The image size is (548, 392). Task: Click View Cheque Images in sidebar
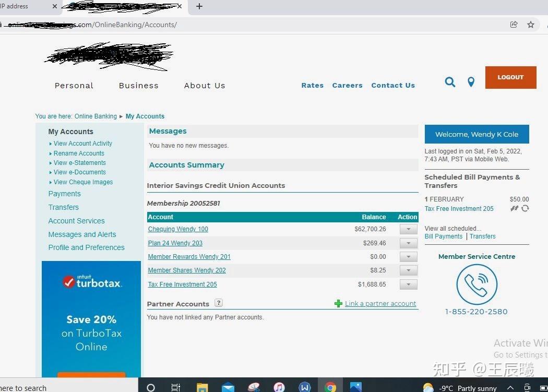click(x=83, y=182)
